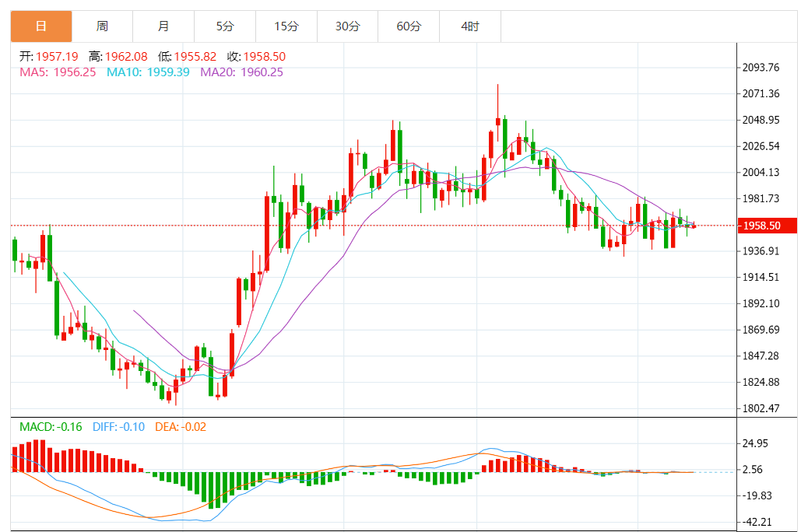This screenshot has width=808, height=532.
Task: Open the 60分 timeframe tab
Action: [x=409, y=26]
